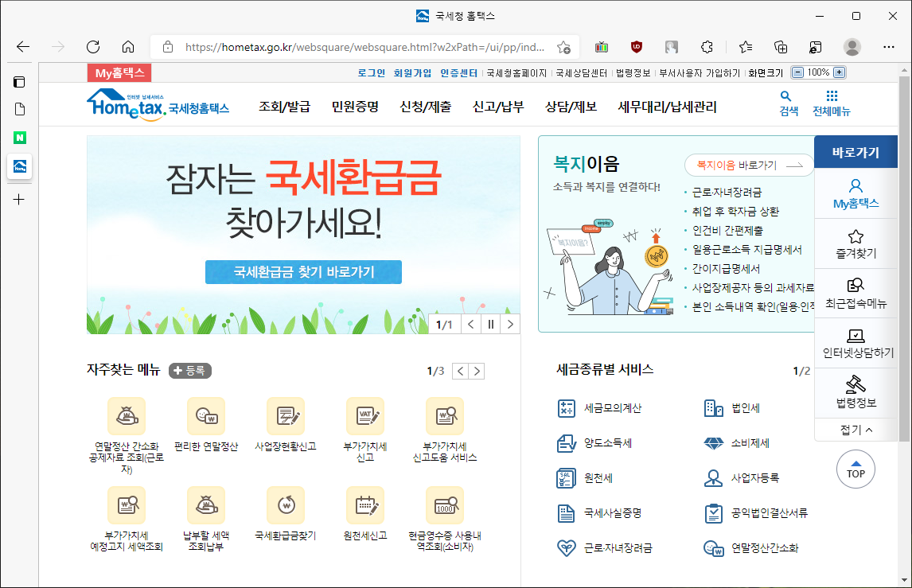Open the 부가가치세 신고 VAT icon
912x588 pixels.
tap(365, 416)
